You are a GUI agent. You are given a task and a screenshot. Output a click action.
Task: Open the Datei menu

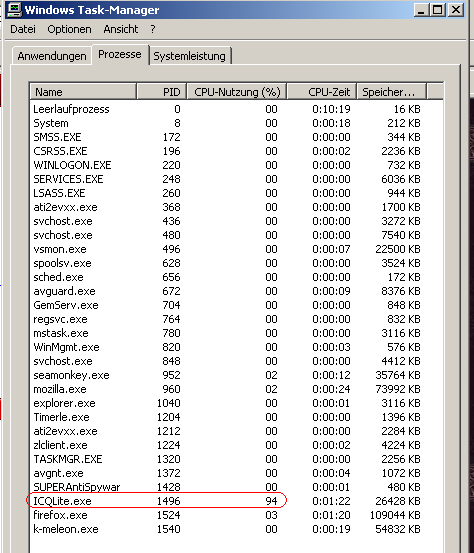click(x=23, y=29)
